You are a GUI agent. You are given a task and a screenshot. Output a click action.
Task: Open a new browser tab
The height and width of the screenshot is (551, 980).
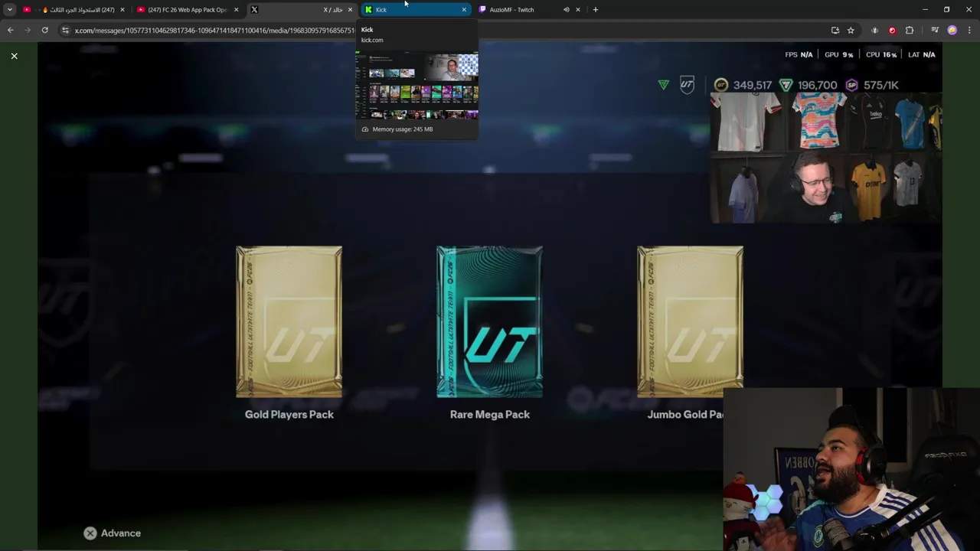[x=595, y=10]
